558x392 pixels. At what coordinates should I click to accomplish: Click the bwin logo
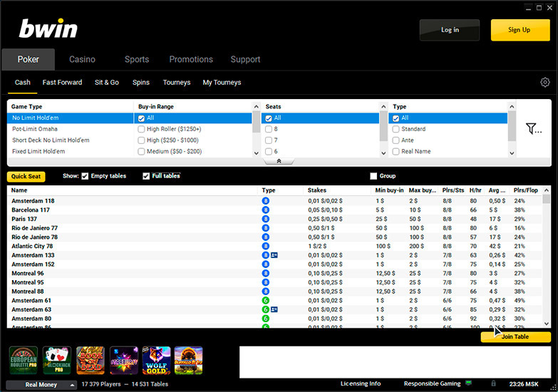[x=48, y=29]
